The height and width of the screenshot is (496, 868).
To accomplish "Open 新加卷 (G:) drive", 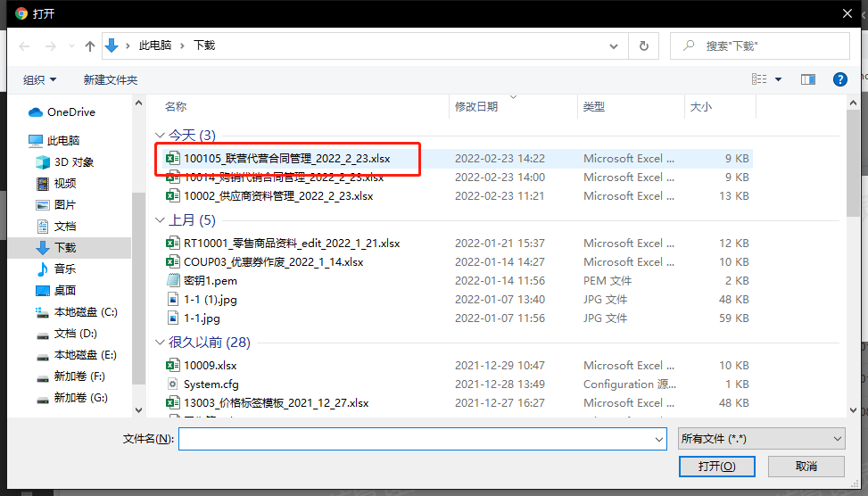I will 71,398.
